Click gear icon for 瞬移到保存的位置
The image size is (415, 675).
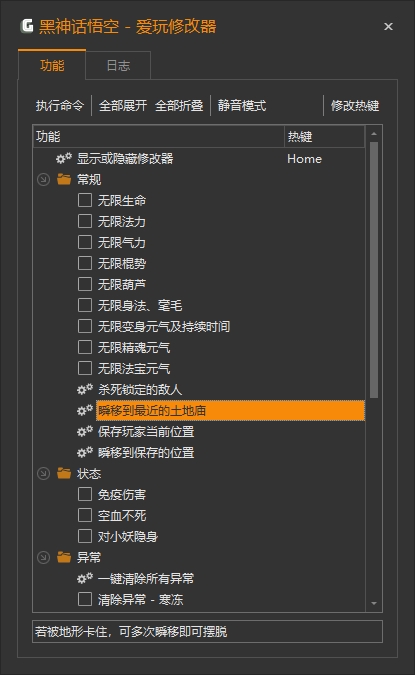(85, 452)
